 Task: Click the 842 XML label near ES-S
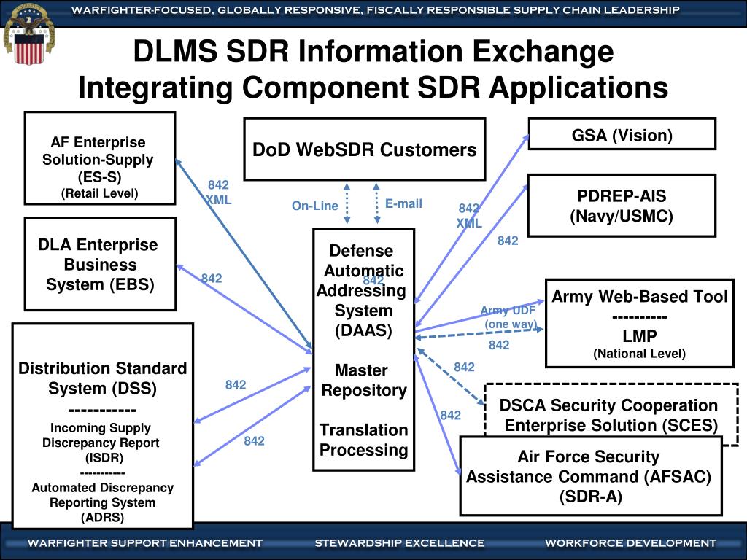click(218, 192)
